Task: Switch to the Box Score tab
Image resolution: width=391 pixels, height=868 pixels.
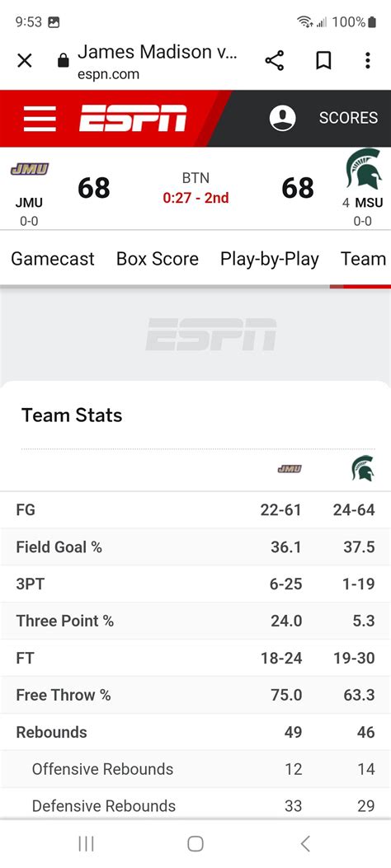Action: point(158,259)
